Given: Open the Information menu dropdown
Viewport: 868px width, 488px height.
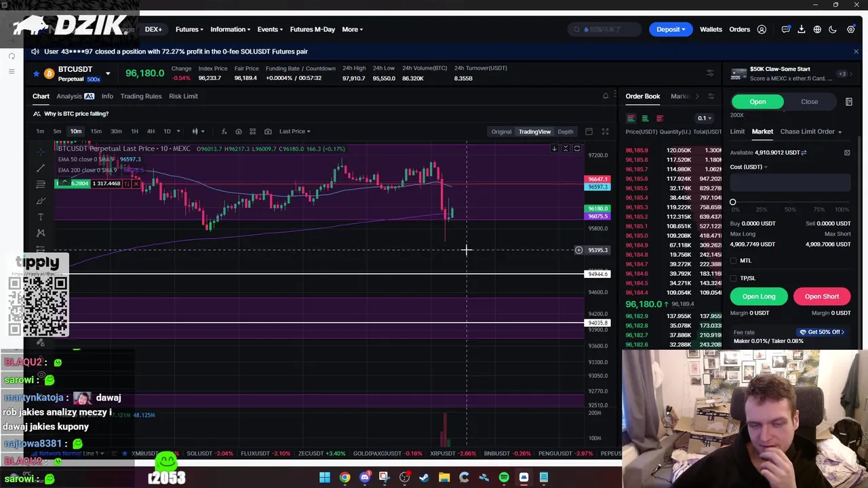Looking at the screenshot, I should (231, 29).
